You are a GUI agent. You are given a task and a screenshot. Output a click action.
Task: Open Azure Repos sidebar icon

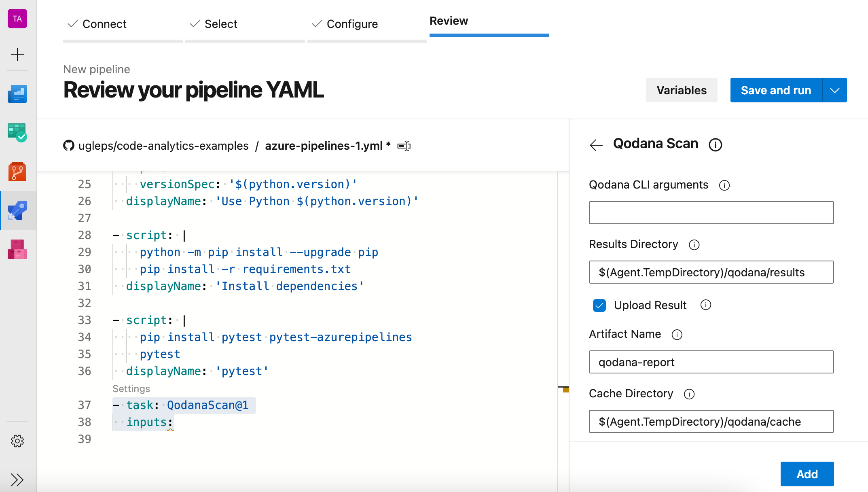click(x=17, y=172)
